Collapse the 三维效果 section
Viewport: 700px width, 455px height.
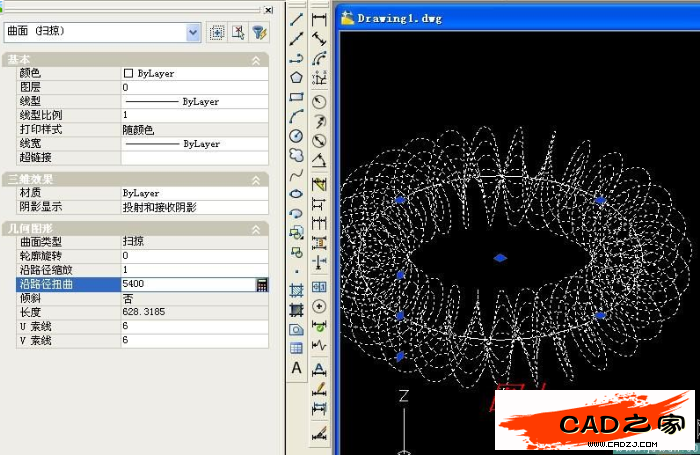(256, 179)
